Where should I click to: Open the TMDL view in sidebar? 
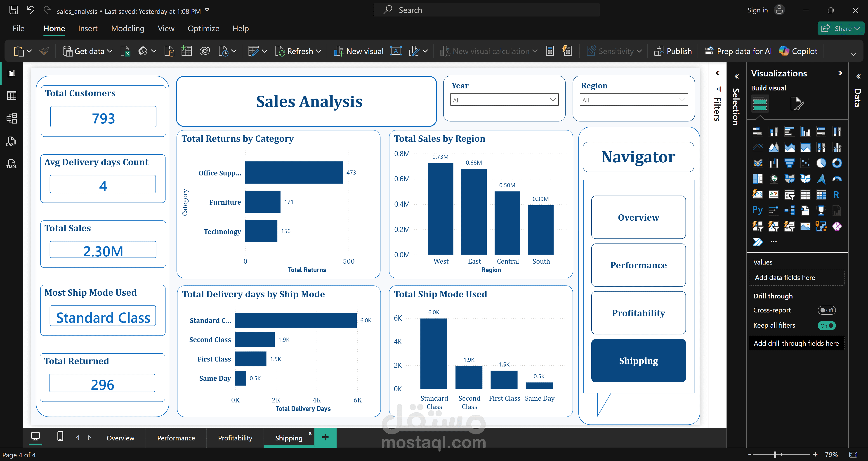click(x=12, y=164)
